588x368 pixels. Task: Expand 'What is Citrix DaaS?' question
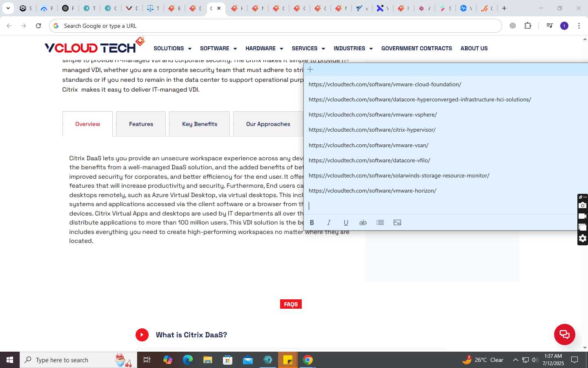(x=192, y=335)
